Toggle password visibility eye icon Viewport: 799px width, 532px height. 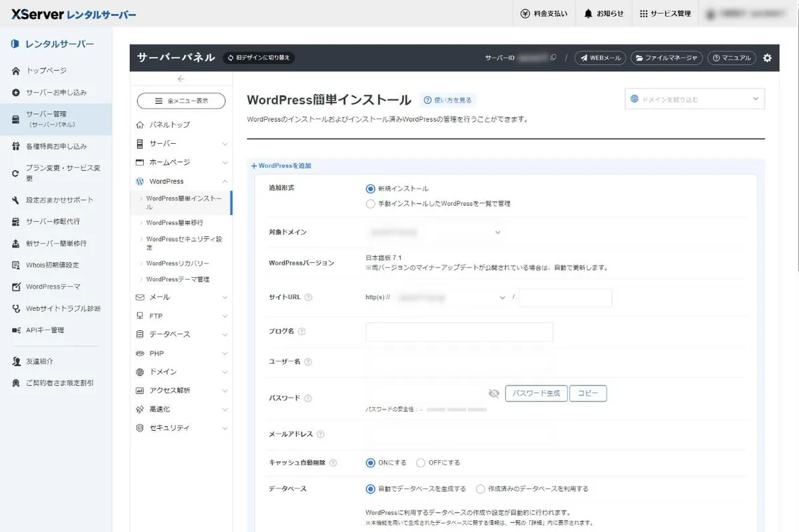pyautogui.click(x=493, y=394)
